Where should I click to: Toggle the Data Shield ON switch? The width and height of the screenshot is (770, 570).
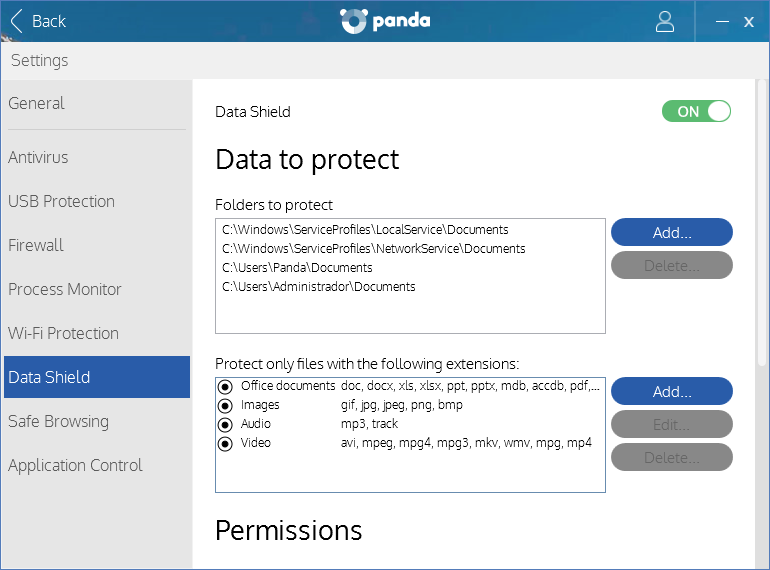pos(696,111)
